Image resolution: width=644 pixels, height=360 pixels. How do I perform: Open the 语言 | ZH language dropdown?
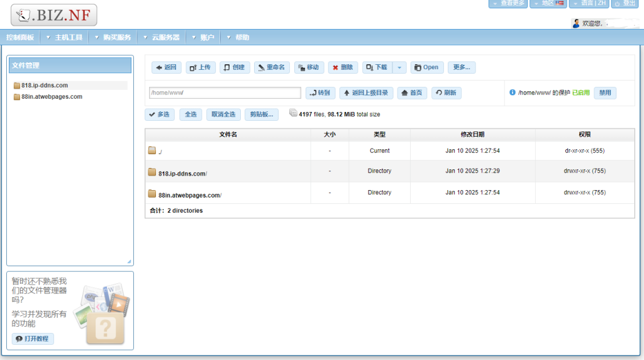point(589,4)
